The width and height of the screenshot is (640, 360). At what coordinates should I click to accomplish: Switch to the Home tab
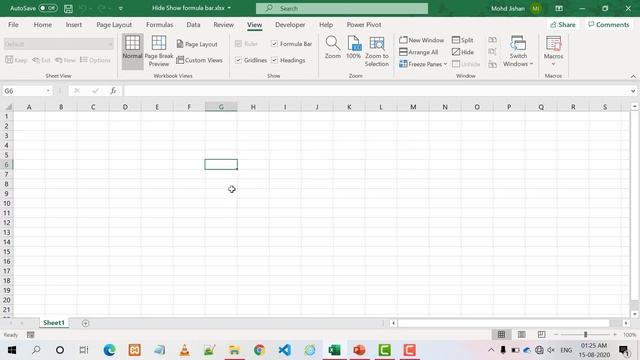point(42,24)
